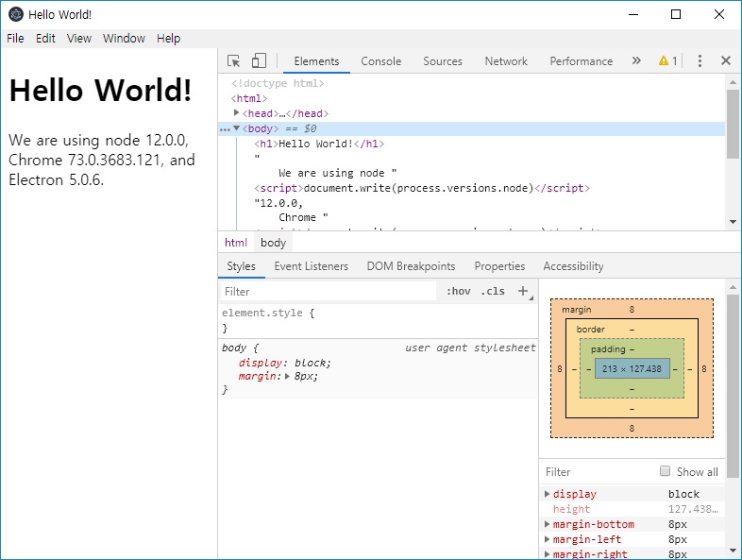Expand the margin shorthand in body rule
This screenshot has width=742, height=560.
click(287, 377)
